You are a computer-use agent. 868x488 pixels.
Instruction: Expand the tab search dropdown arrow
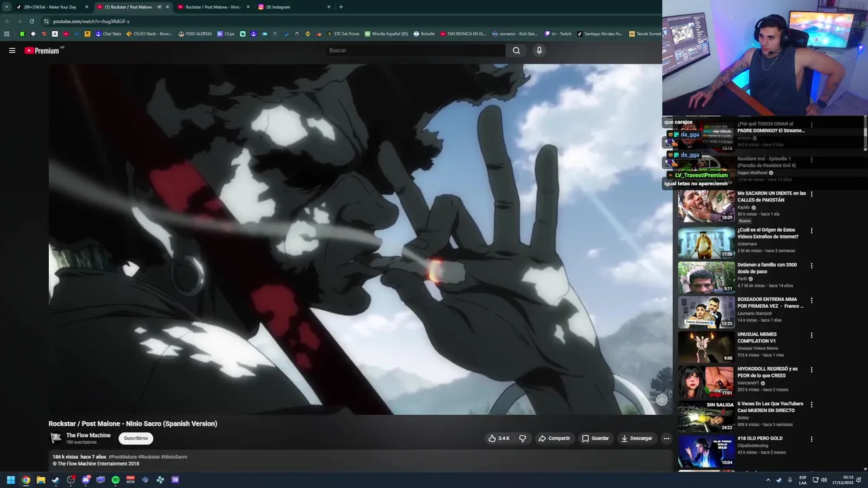pyautogui.click(x=7, y=7)
